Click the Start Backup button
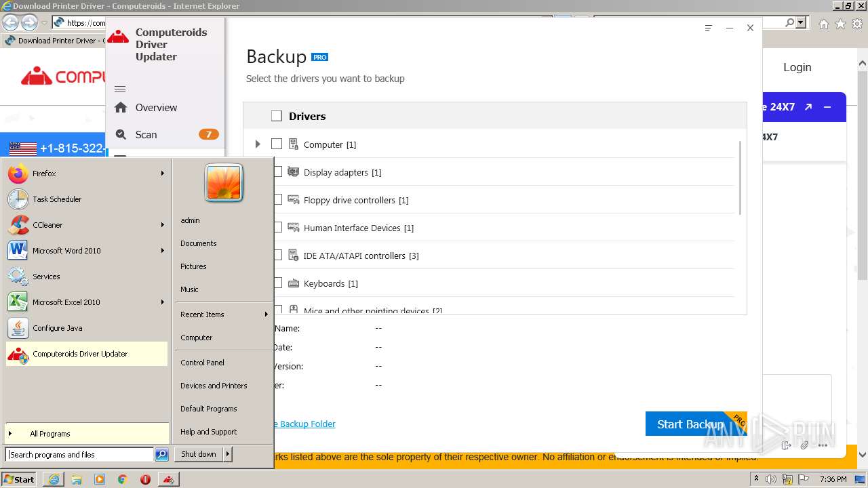868x488 pixels. (x=696, y=424)
